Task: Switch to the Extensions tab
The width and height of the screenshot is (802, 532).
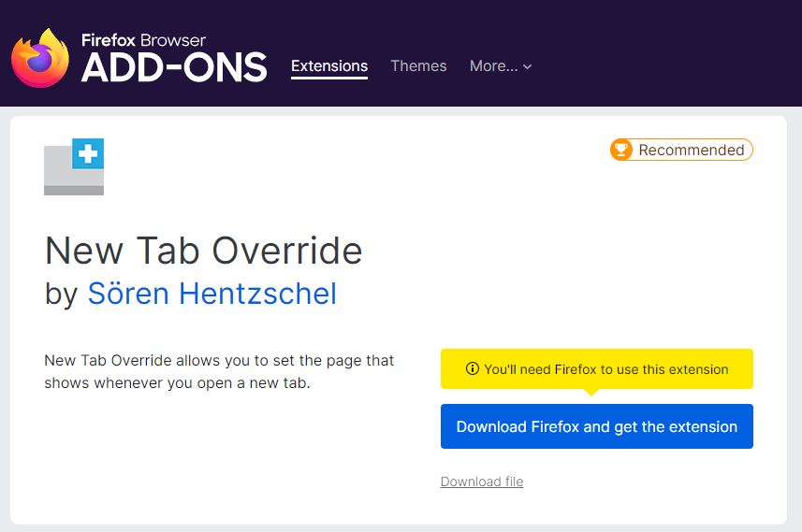Action: tap(329, 66)
